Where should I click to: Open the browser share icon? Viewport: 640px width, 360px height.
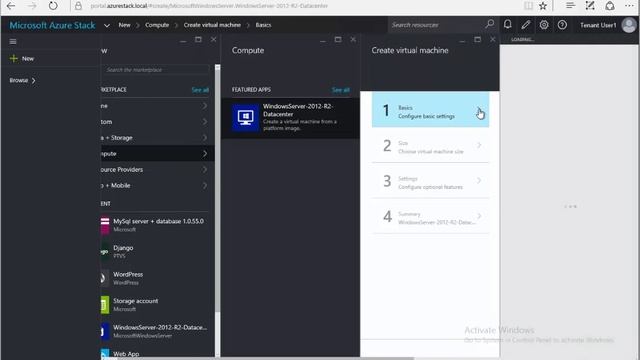tap(610, 5)
